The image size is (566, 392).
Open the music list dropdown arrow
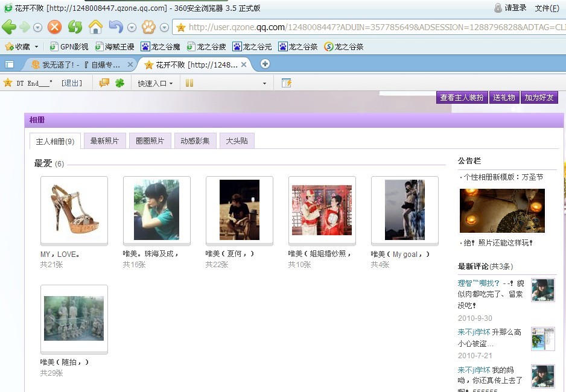264,83
